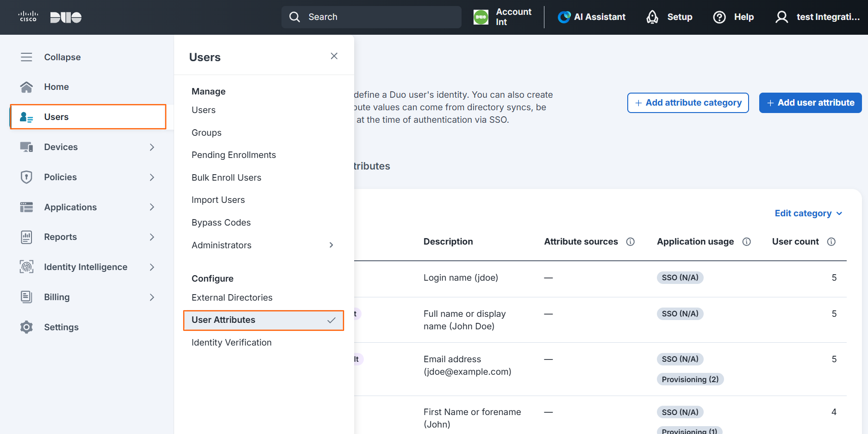Select User Attributes menu item
This screenshot has width=868, height=434.
(263, 320)
